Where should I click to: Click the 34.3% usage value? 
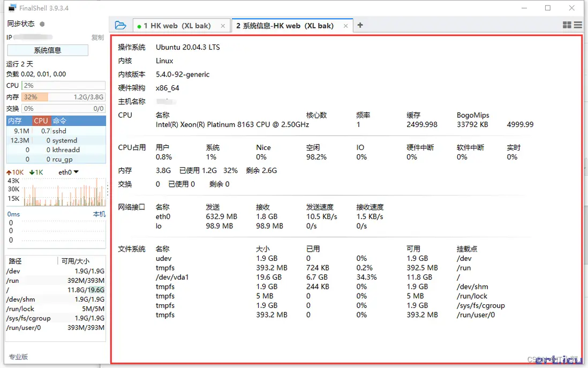366,277
